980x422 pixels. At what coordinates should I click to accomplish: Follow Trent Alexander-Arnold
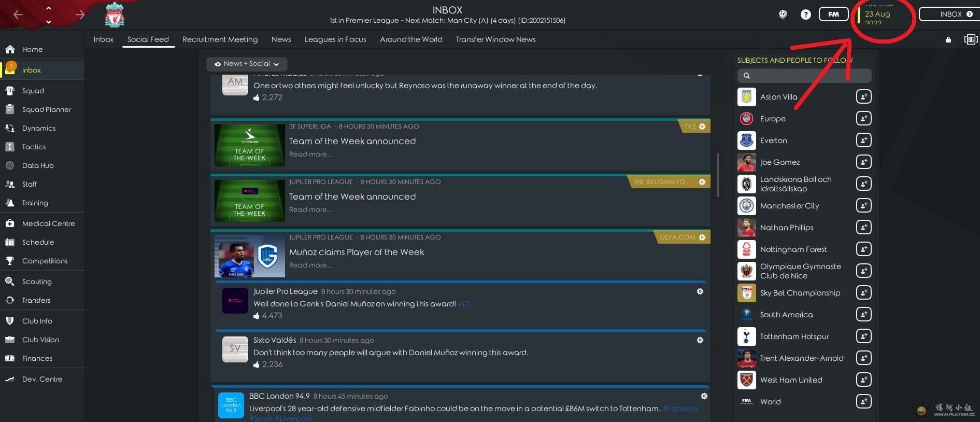pos(863,358)
